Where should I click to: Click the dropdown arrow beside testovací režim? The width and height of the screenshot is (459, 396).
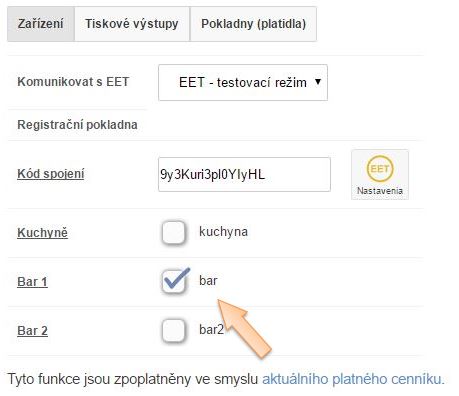tap(318, 82)
